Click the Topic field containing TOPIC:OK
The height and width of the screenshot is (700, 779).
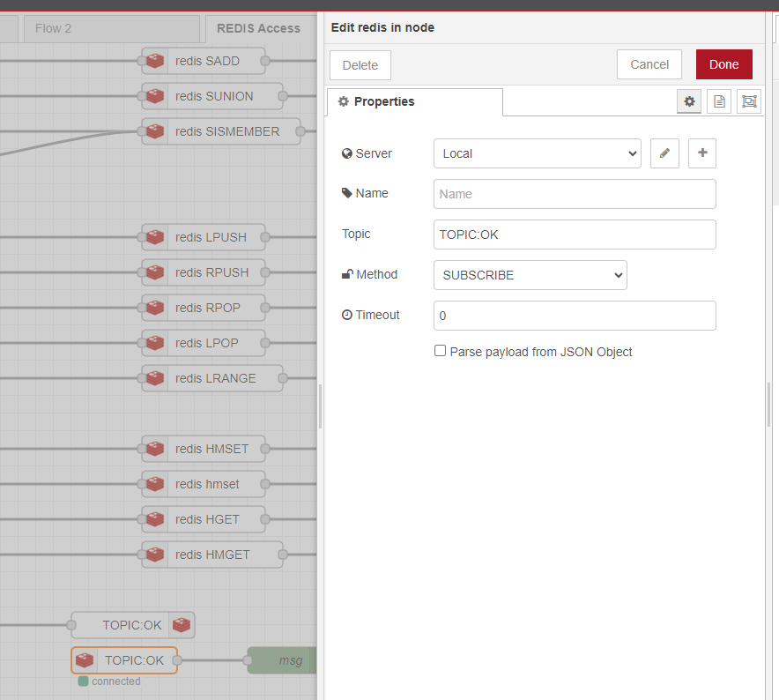[x=575, y=235]
